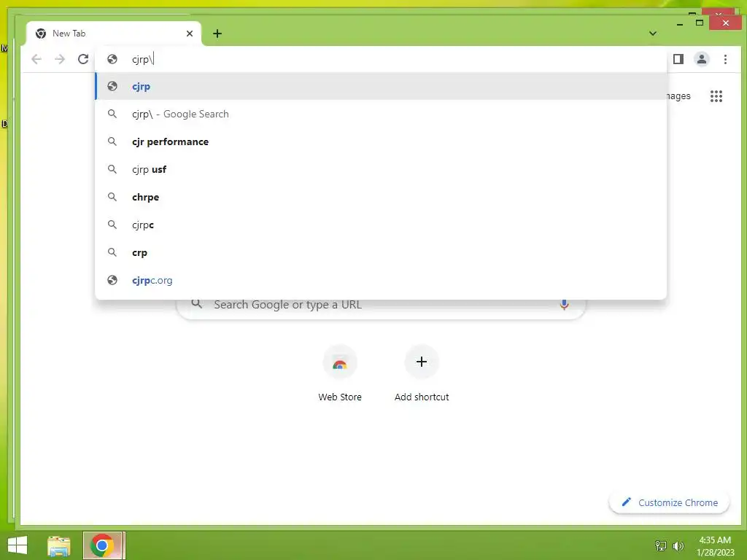Select 'cjr performance' suggestion
The image size is (747, 560).
click(x=381, y=141)
